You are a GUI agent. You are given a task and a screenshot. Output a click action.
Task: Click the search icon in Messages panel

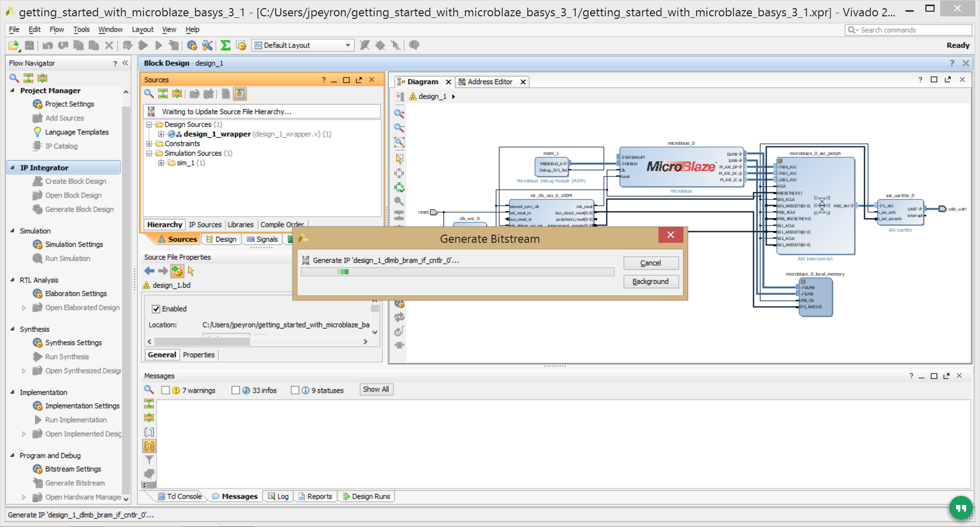point(149,390)
